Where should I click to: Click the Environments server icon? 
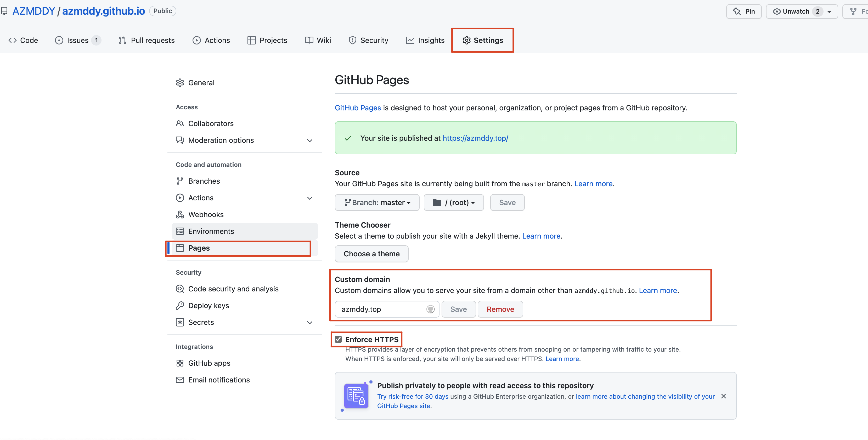tap(180, 232)
